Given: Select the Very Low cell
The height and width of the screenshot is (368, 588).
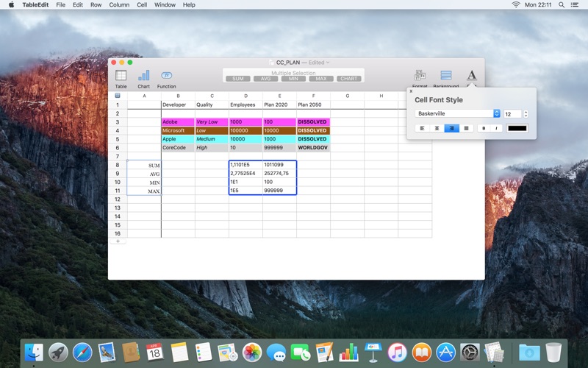Looking at the screenshot, I should click(x=212, y=122).
